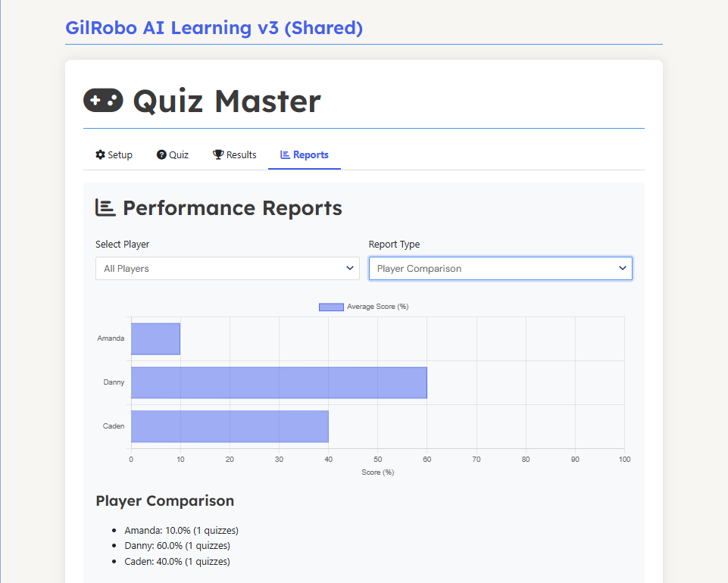
Task: Click Caden's bar in the comparison chart
Action: [x=230, y=426]
